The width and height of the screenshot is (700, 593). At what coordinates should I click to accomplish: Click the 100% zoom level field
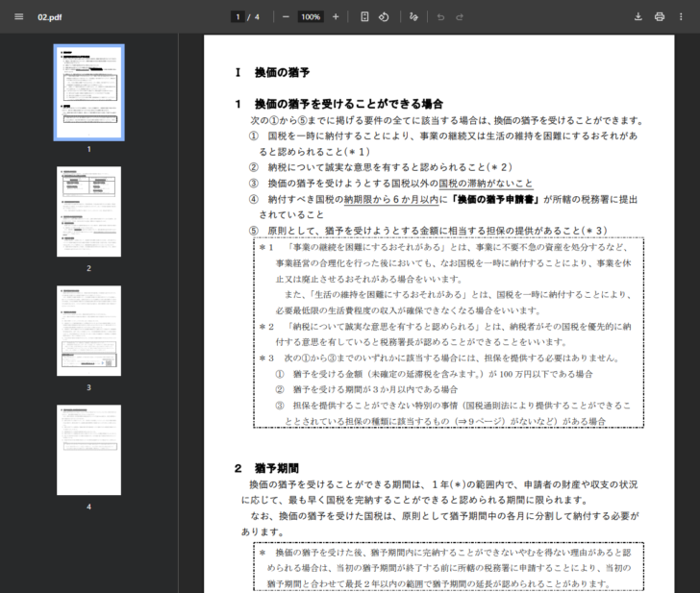tap(311, 17)
